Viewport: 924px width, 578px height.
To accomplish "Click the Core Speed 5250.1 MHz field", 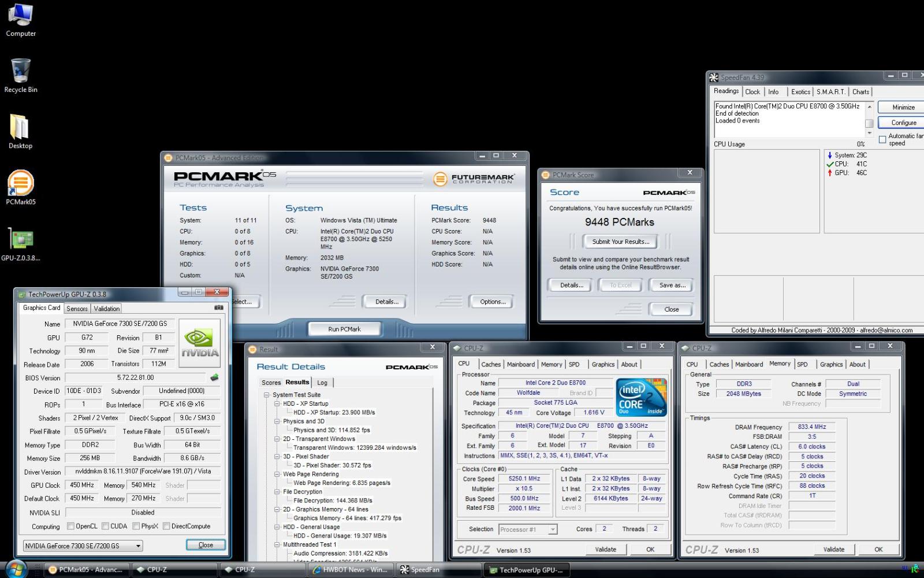I will [x=524, y=479].
